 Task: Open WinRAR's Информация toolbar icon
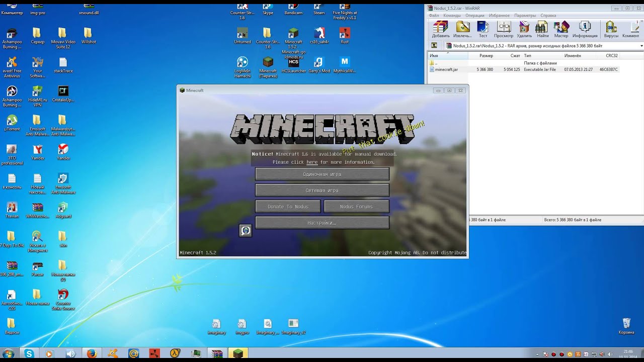[x=585, y=30]
